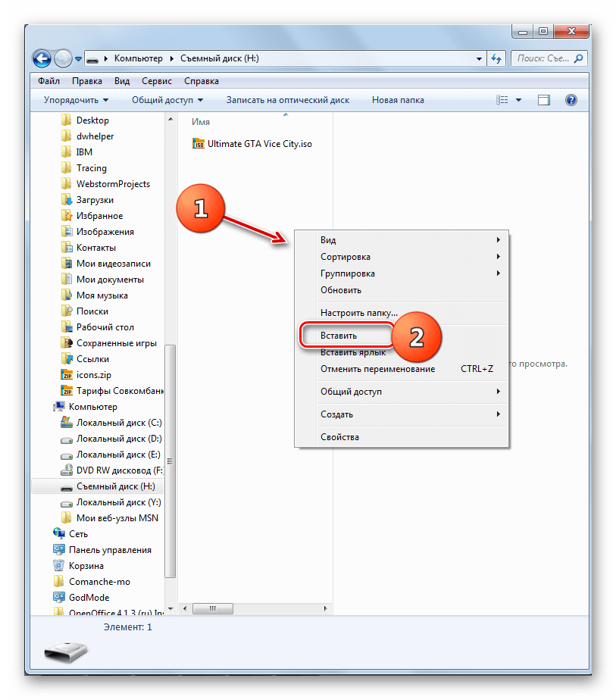Click Записать на оптический диск button

click(x=287, y=100)
